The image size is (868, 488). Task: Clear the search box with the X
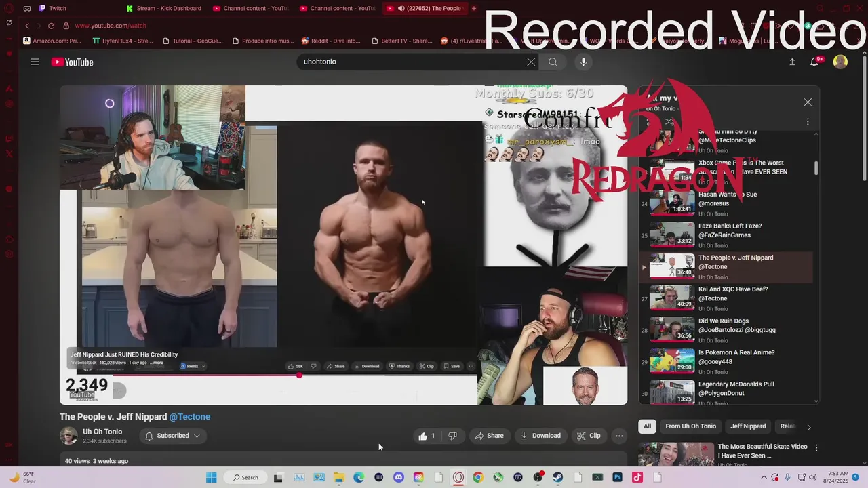(x=531, y=62)
